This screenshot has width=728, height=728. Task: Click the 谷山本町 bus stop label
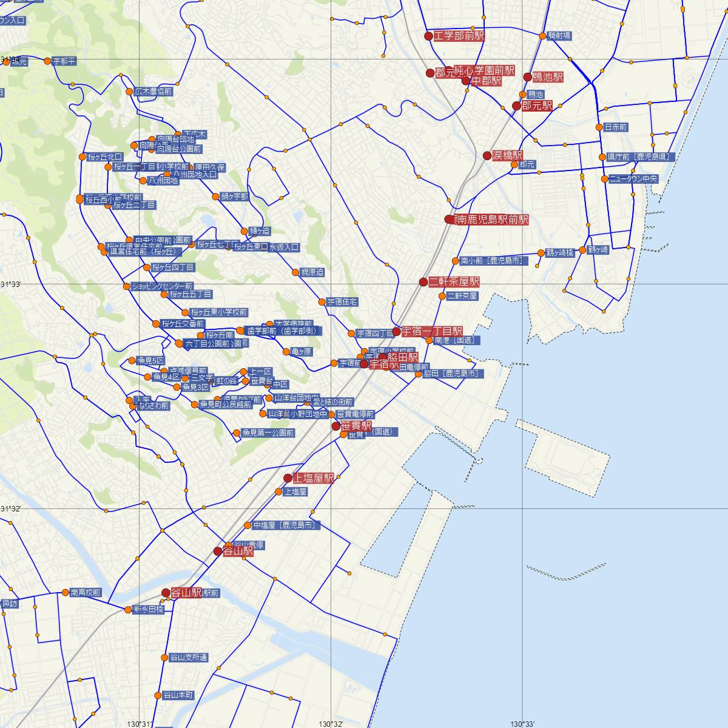point(178,695)
